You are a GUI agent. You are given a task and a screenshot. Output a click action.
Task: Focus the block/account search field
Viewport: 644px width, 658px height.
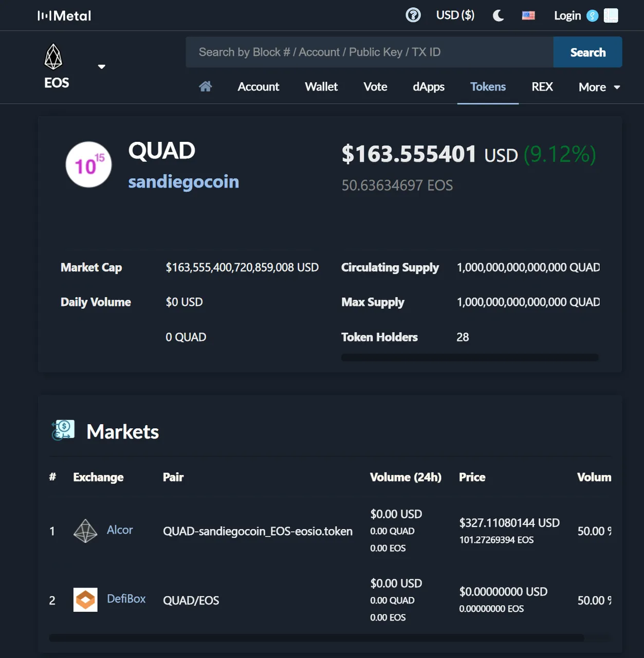[x=370, y=52]
